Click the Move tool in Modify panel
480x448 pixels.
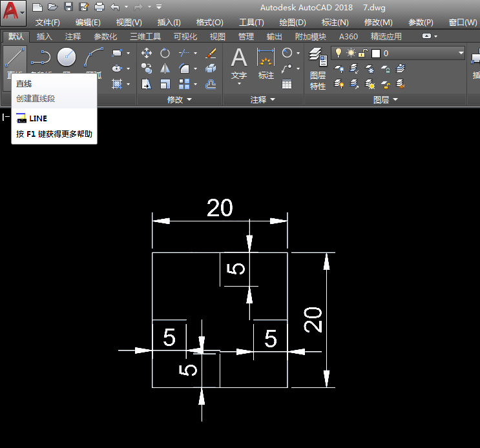click(x=147, y=53)
